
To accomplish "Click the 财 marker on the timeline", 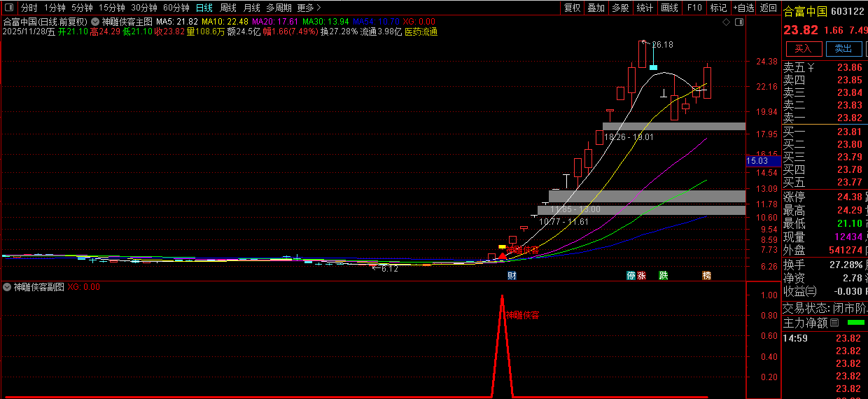I will click(x=512, y=276).
